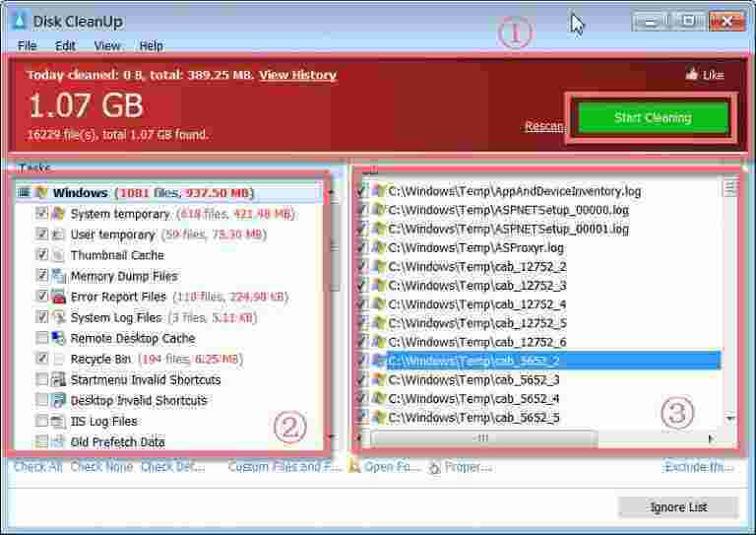Click the Startmenu Invalid Shortcuts icon
Screen dimensions: 756x535
click(x=58, y=379)
